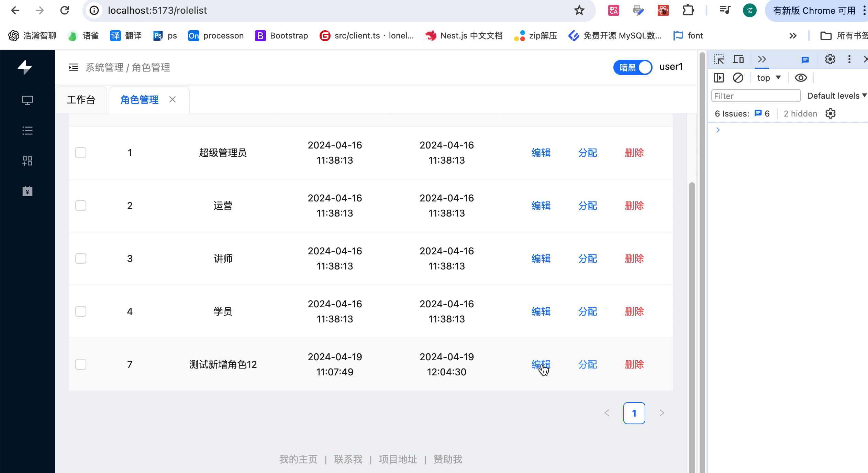Collapse the sidebar with the menu fold icon
Screen dimensions: 868x473
(x=73, y=67)
